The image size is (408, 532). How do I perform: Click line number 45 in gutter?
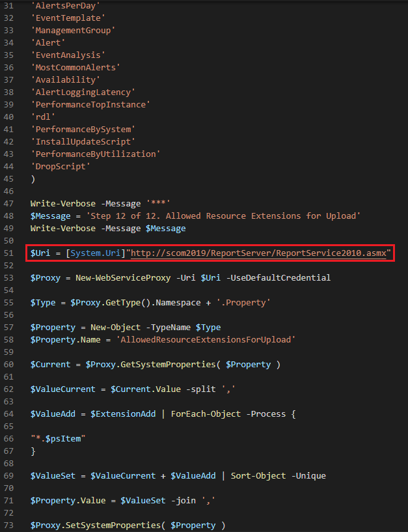[8, 179]
